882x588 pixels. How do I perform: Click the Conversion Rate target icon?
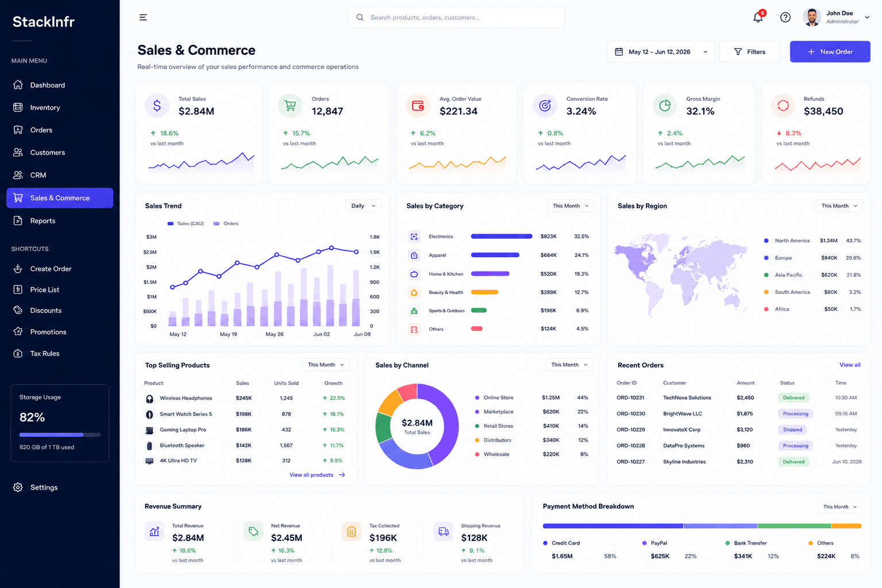545,106
